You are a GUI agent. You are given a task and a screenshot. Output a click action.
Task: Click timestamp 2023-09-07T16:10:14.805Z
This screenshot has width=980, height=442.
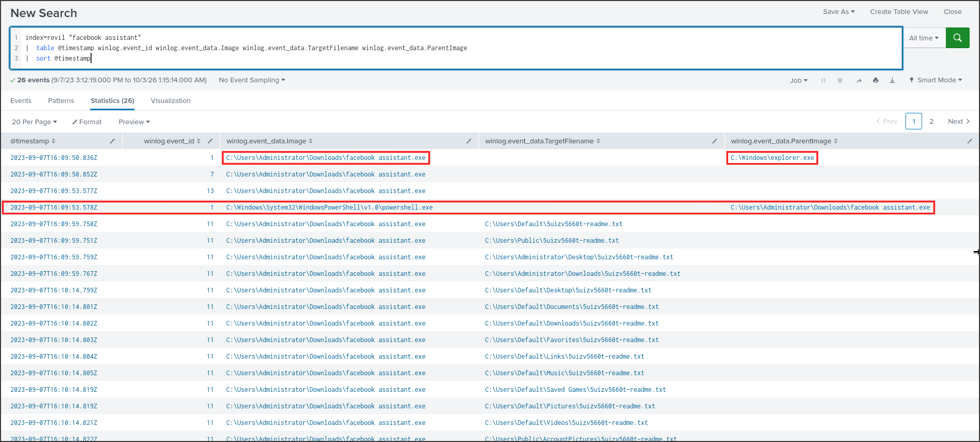[x=54, y=373]
